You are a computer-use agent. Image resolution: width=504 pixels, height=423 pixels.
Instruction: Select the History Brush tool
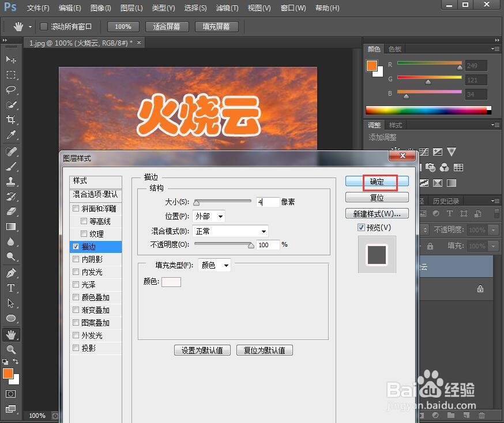(11, 197)
